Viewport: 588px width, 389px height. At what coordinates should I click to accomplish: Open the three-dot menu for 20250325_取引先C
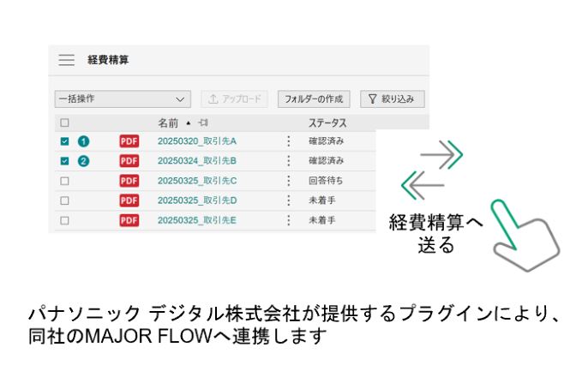(x=288, y=181)
